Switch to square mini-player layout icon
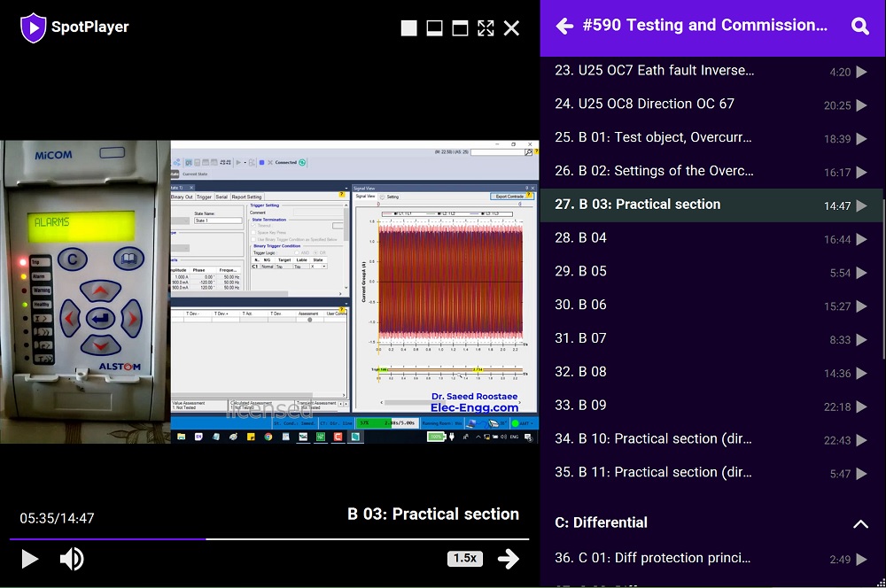This screenshot has height=588, width=886. (x=408, y=28)
